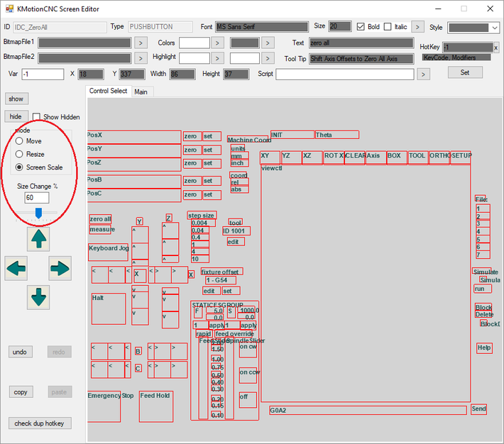The image size is (504, 444).
Task: Select the Control Select tab
Action: coord(108,91)
